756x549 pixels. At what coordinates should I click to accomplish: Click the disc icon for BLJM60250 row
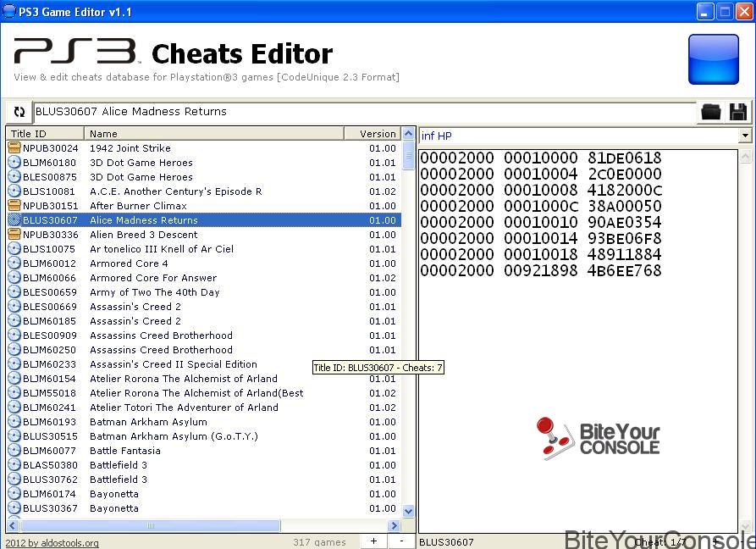[x=14, y=350]
